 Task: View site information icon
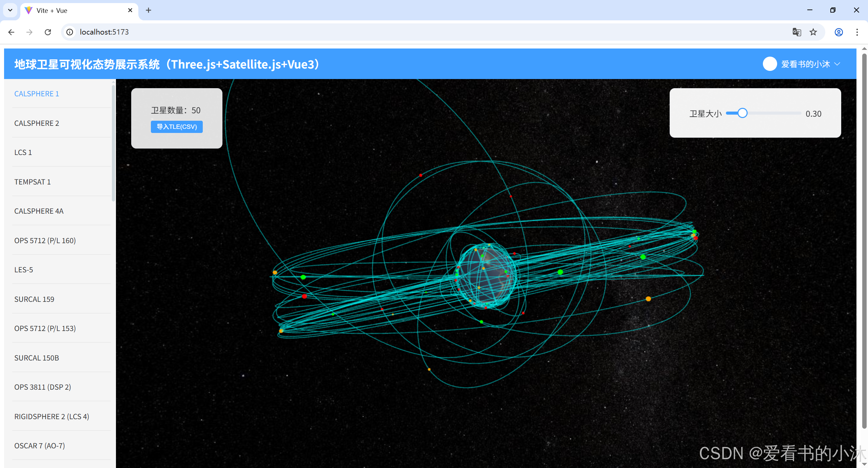coord(70,32)
